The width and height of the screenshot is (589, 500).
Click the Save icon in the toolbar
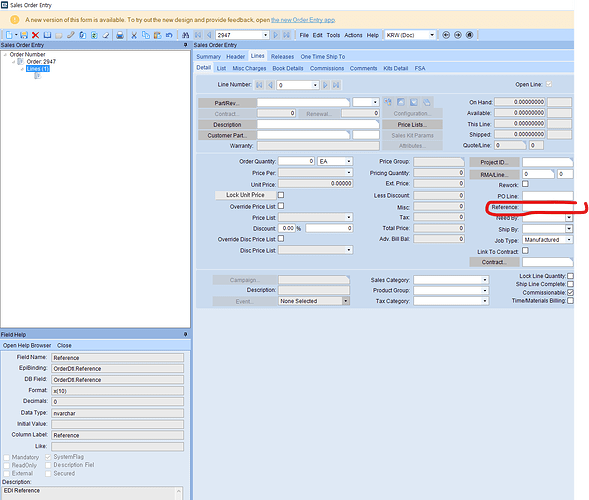(24, 35)
